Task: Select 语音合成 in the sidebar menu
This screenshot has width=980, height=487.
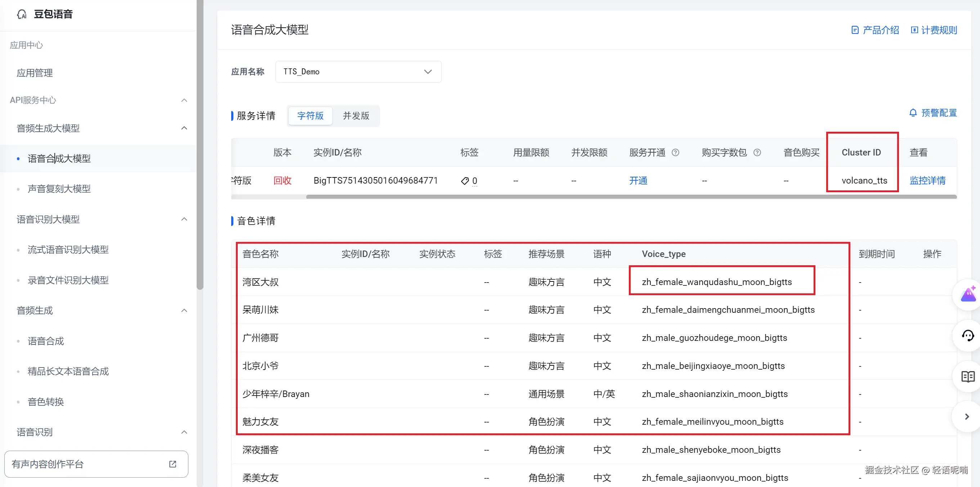Action: click(x=45, y=341)
